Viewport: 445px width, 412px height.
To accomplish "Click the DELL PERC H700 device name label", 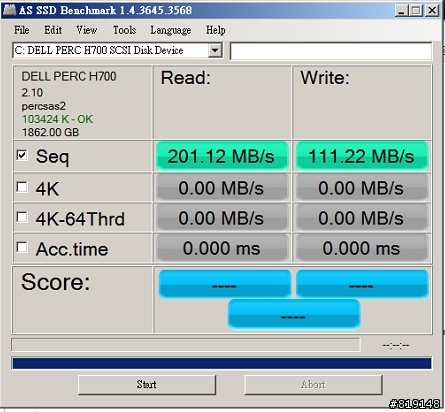I will click(x=69, y=76).
